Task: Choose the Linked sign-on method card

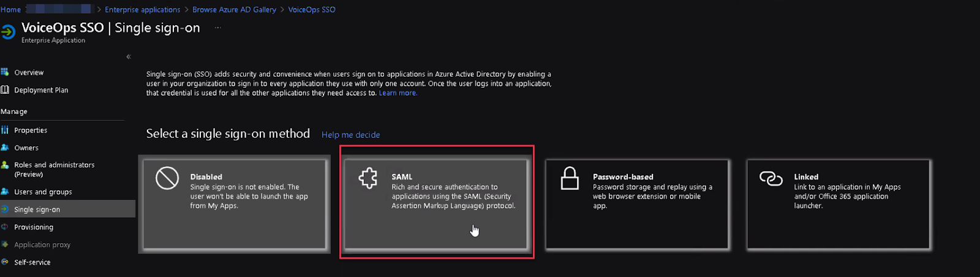Action: point(839,204)
